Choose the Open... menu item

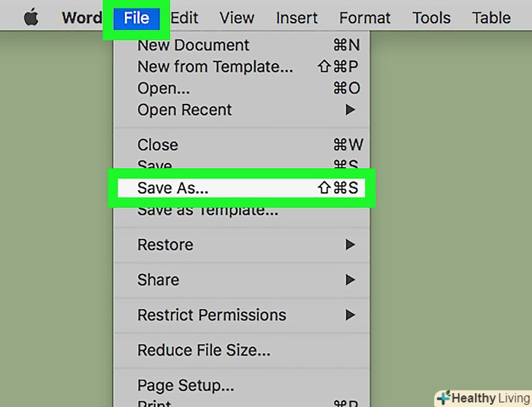(164, 88)
